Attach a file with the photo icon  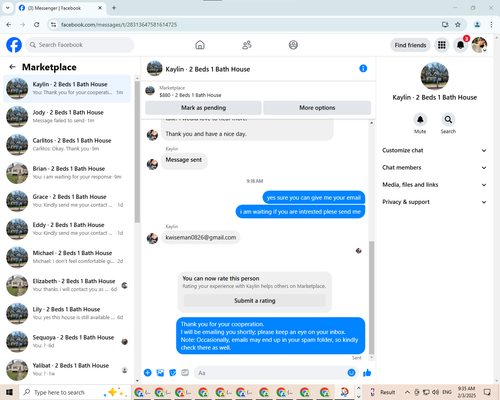(x=160, y=373)
